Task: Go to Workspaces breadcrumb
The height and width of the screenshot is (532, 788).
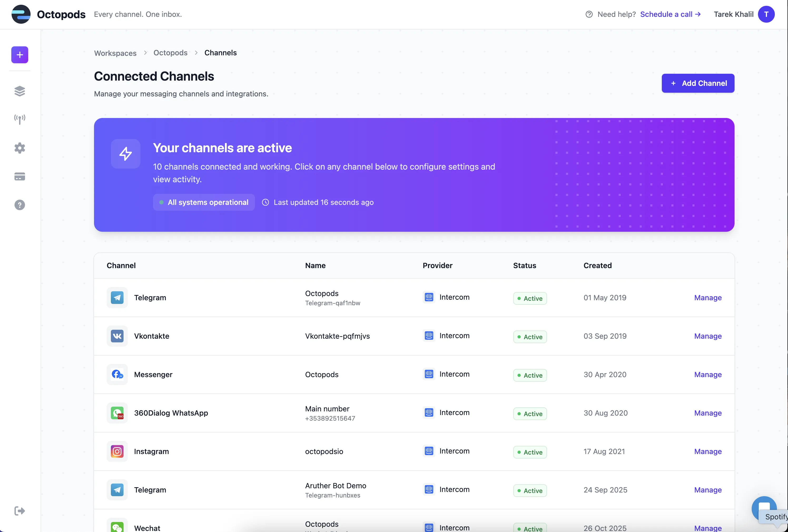Action: click(x=115, y=53)
